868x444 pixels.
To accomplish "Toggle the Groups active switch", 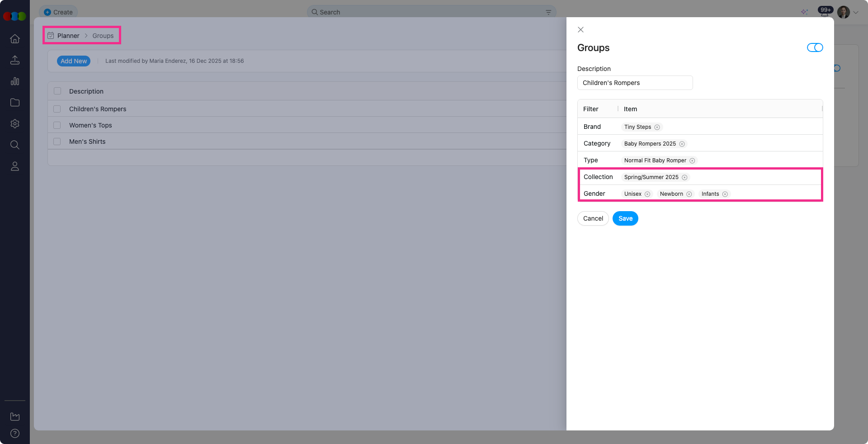I will 815,48.
